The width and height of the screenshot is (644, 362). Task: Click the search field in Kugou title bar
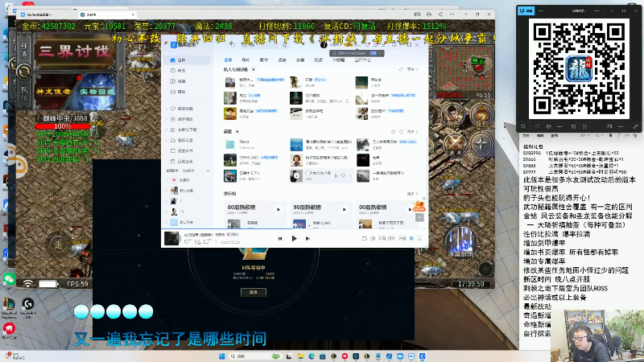click(258, 45)
